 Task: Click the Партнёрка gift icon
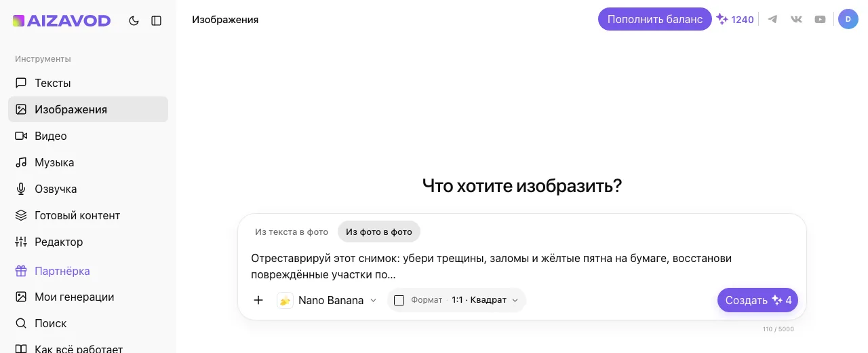21,271
